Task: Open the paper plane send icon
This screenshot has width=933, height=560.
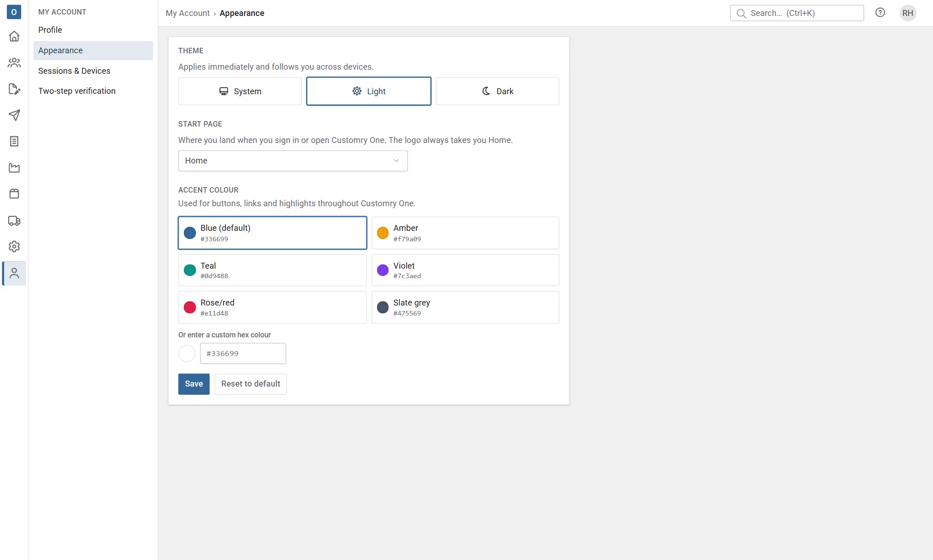Action: [14, 115]
